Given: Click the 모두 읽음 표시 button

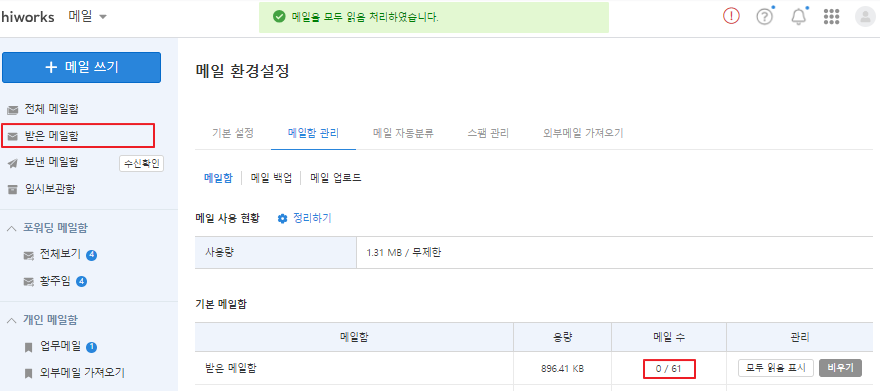Looking at the screenshot, I should [776, 368].
